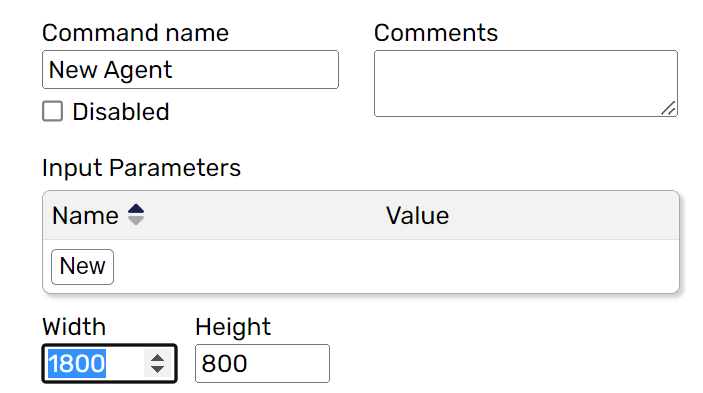
Task: Click the Height label
Action: point(233,327)
